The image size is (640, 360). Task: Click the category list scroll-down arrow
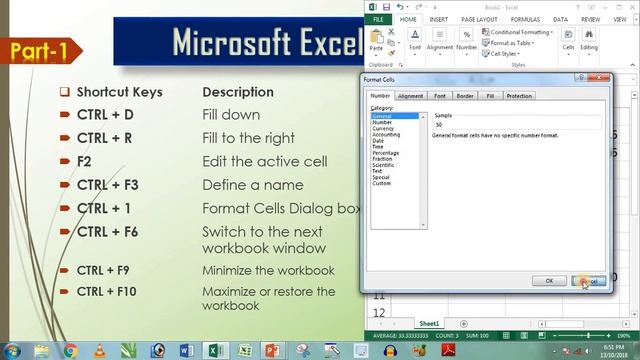pos(423,225)
